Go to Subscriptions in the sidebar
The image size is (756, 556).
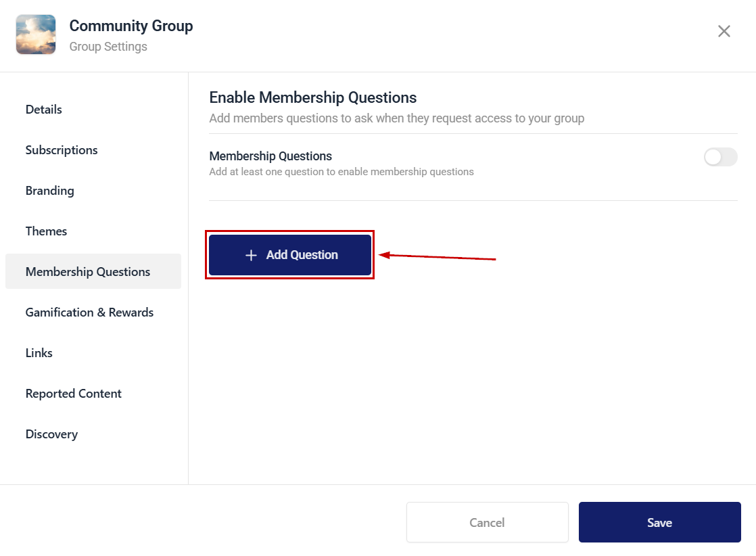click(x=62, y=150)
